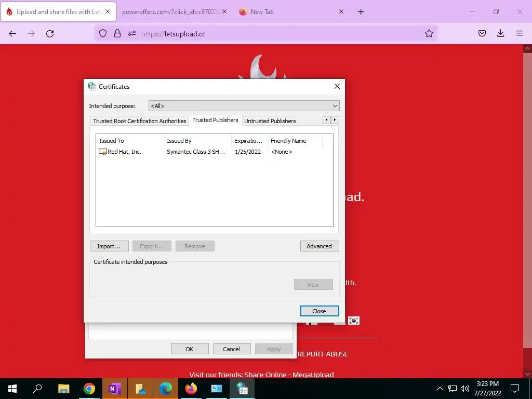
Task: Go back with the browser back arrow
Action: click(12, 34)
